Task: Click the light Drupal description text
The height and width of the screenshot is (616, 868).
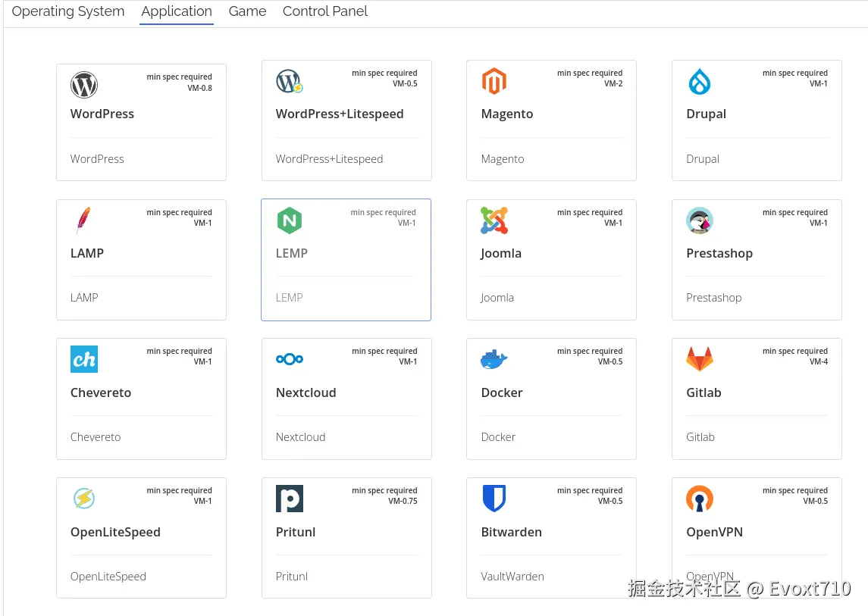Action: click(x=703, y=159)
